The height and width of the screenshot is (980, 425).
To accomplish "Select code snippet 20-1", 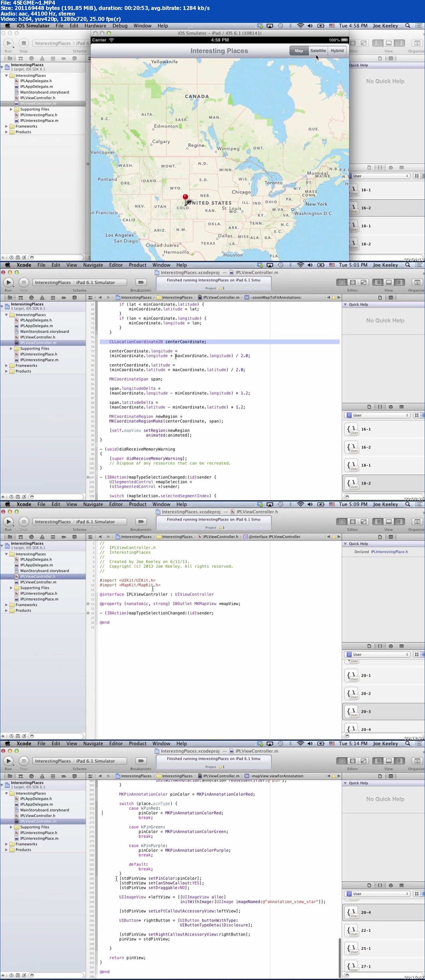I will [x=384, y=676].
